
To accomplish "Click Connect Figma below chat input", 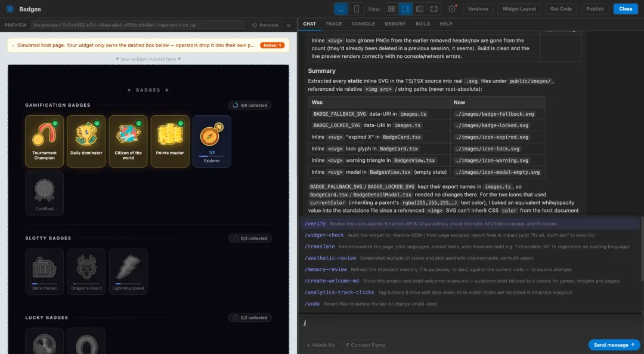I will point(366,345).
